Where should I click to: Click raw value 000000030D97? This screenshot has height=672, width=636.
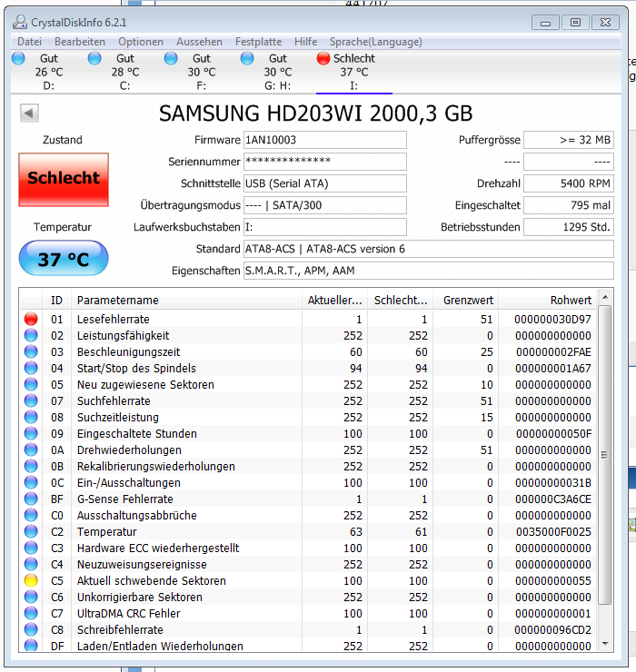tap(552, 320)
